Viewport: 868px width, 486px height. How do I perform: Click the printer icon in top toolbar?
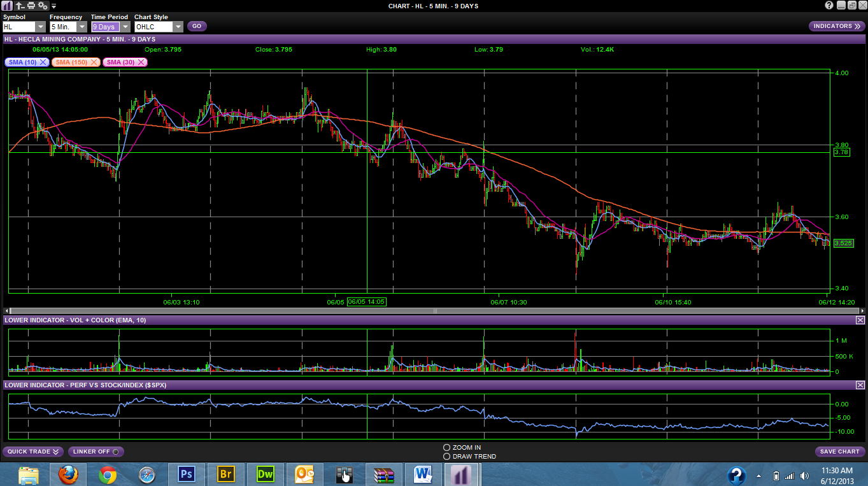(31, 5)
